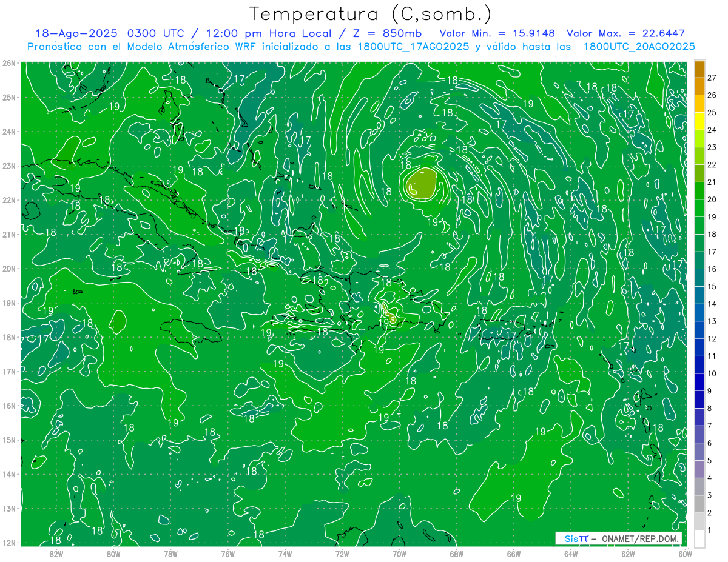Screen dimensions: 728x562
Task: Click the colorbar scale label "27"
Action: point(712,78)
